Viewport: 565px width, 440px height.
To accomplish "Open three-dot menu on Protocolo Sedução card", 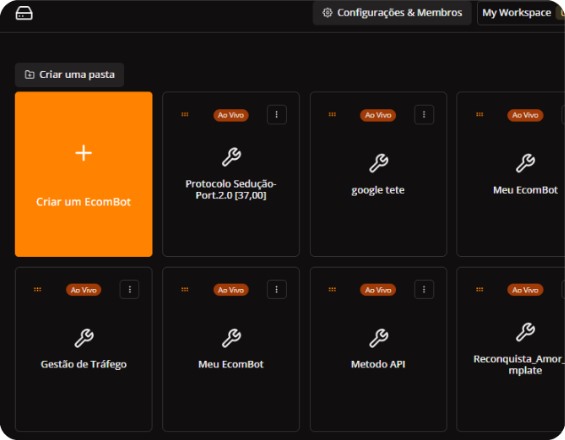I will tap(277, 115).
